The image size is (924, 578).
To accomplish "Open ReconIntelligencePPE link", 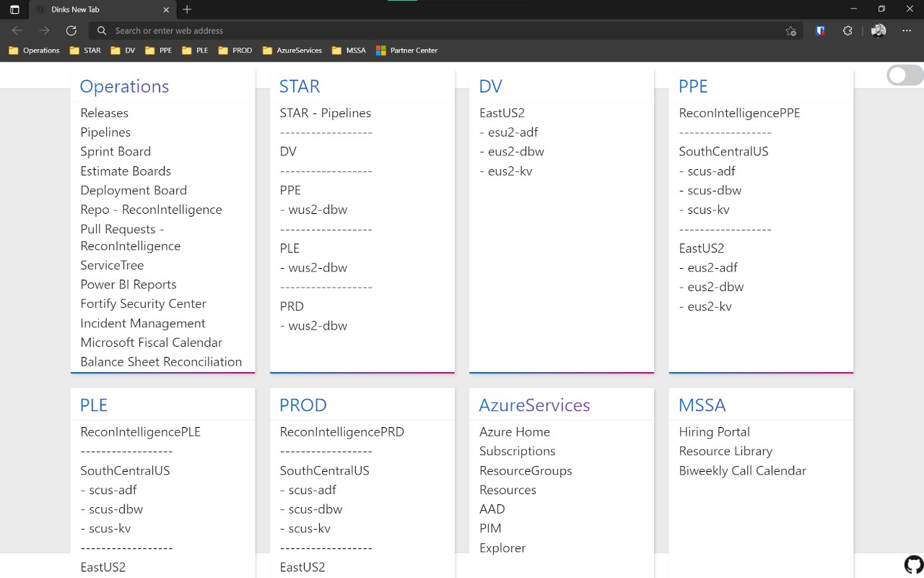I will coord(739,113).
